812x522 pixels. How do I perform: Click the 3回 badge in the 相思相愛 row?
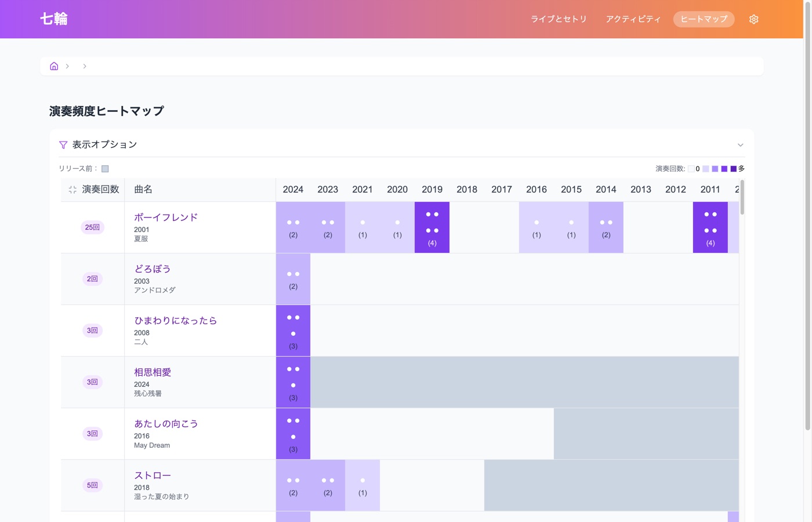[92, 382]
